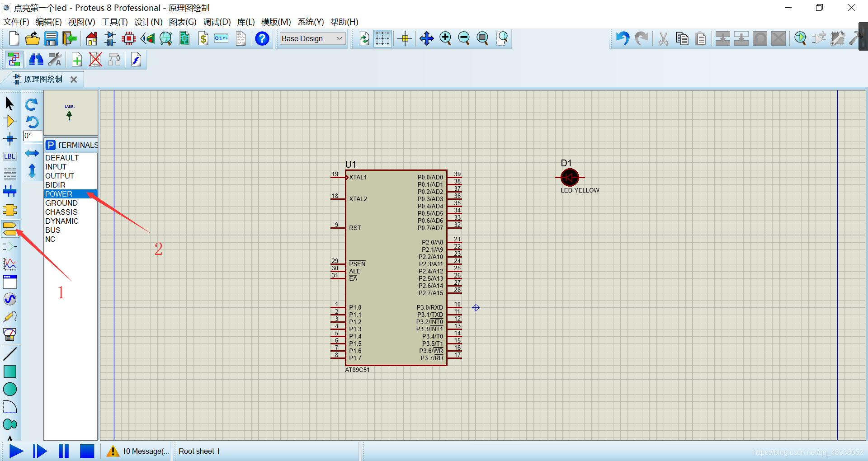Select the Probe Mode tool
The image size is (868, 461).
9,317
